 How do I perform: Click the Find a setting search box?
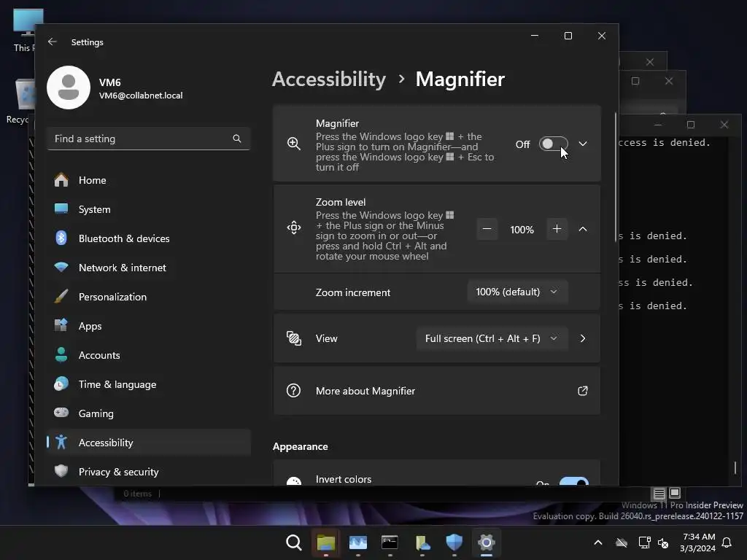pos(149,139)
